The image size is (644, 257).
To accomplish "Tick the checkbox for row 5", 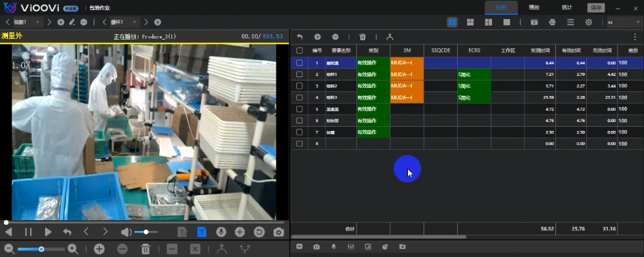I will 299,109.
